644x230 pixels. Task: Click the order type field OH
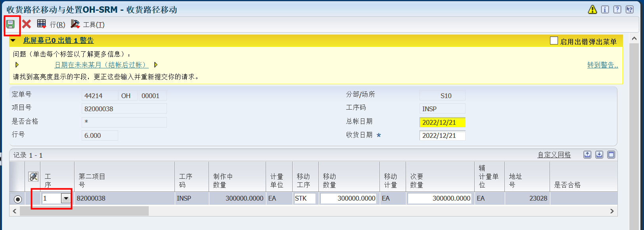(x=128, y=96)
